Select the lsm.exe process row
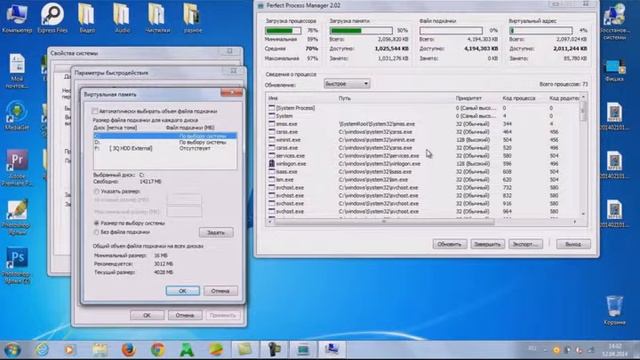Viewport: 640px width, 360px height. click(423, 180)
